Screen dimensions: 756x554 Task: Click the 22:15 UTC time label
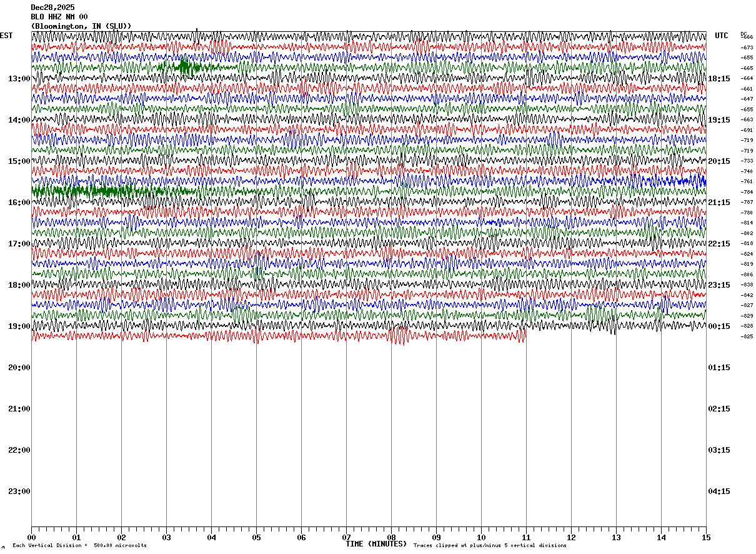(x=719, y=244)
